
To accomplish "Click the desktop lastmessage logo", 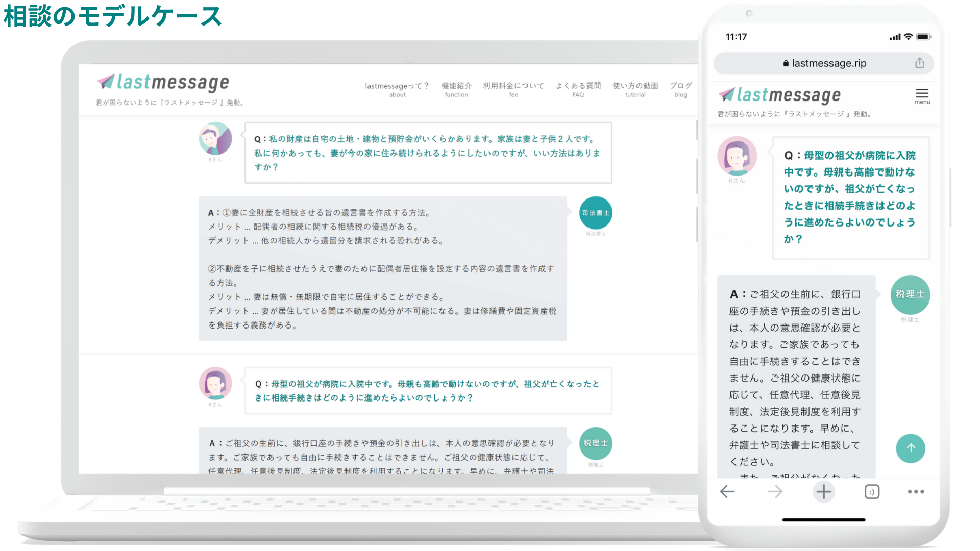I will (163, 82).
